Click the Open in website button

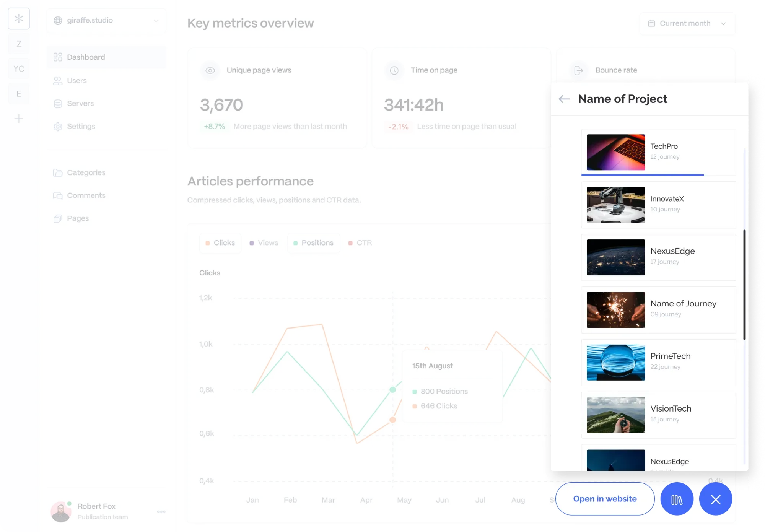point(605,499)
